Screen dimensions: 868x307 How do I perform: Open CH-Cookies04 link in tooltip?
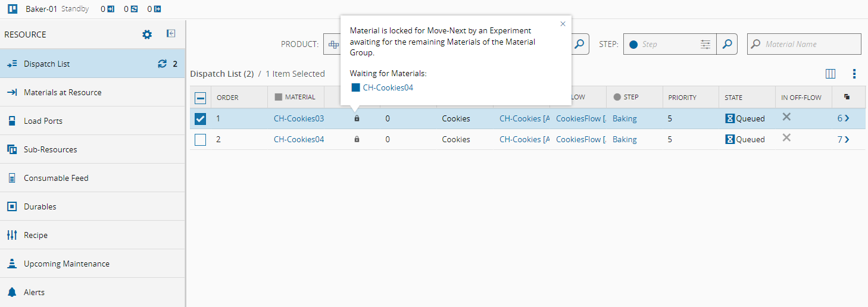click(388, 87)
